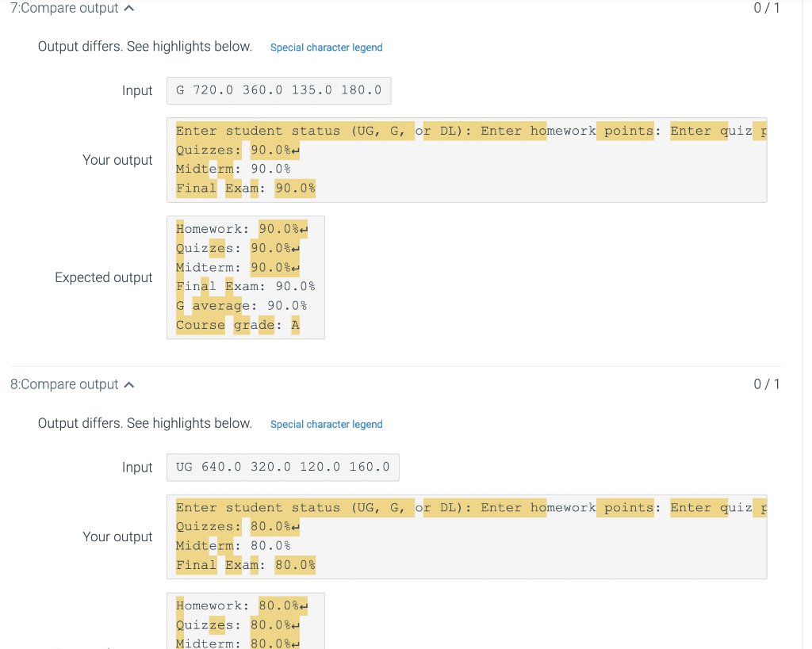Click inside Expected output box for test 7
812x649 pixels.
point(246,277)
